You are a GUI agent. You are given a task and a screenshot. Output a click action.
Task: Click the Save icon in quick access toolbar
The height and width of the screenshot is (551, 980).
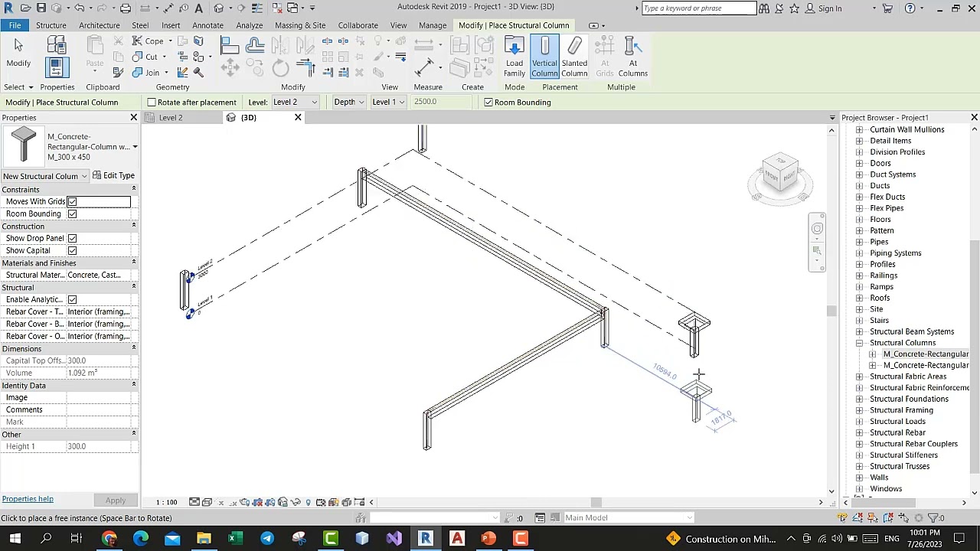click(x=41, y=8)
